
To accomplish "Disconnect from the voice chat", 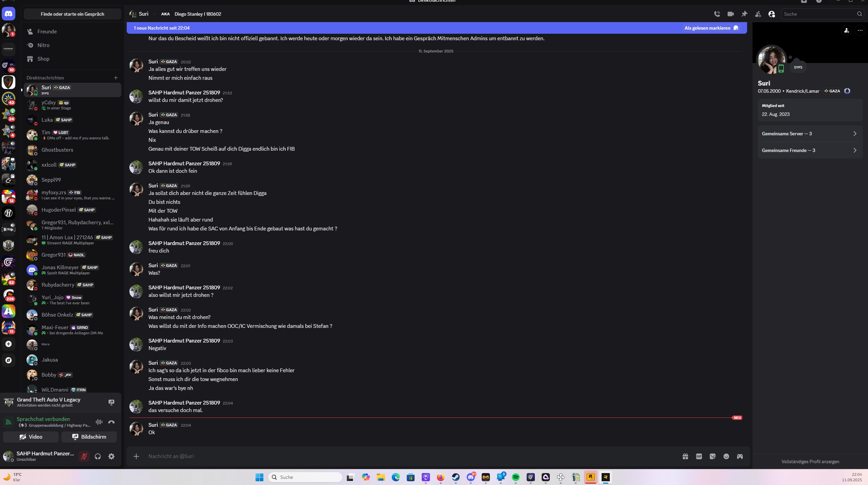I will [x=111, y=422].
